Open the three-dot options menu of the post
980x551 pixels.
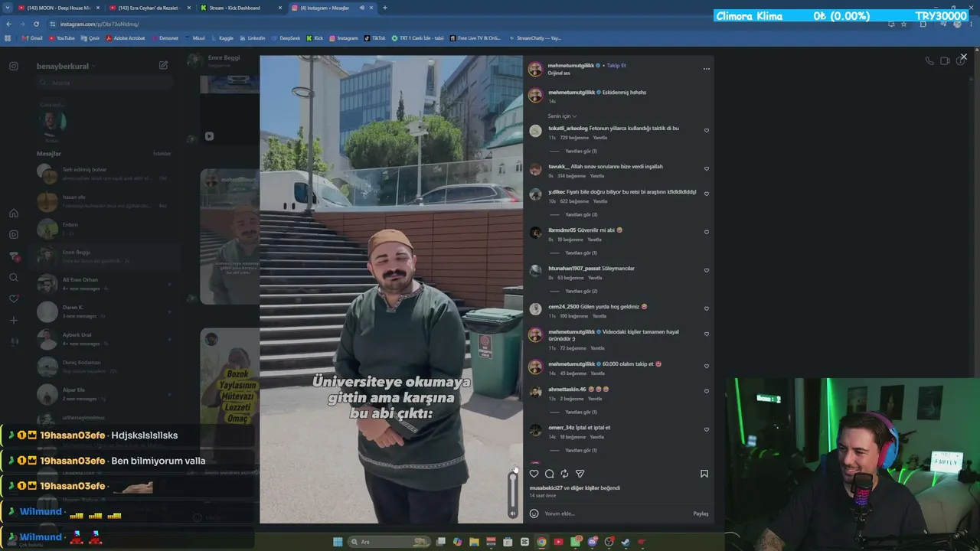(x=706, y=69)
